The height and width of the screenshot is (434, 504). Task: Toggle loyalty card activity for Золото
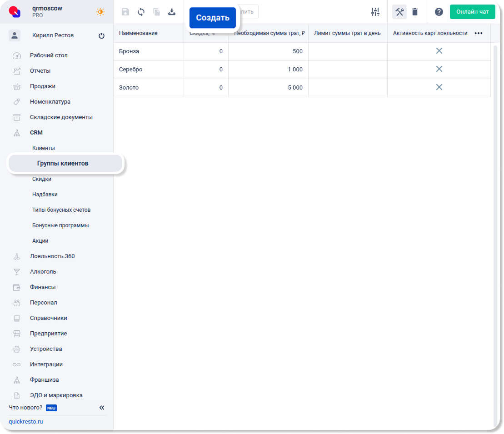(x=439, y=87)
